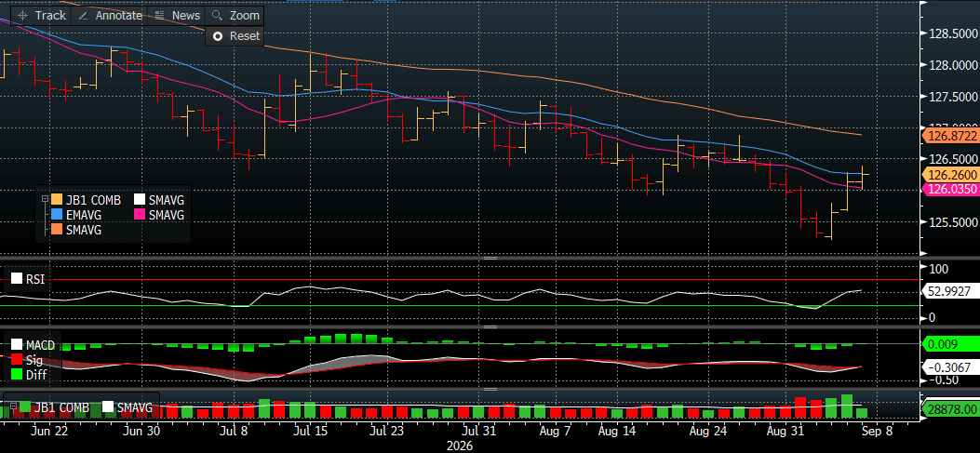Image resolution: width=980 pixels, height=453 pixels.
Task: Select the EMAVG label in legend
Action: (x=83, y=215)
